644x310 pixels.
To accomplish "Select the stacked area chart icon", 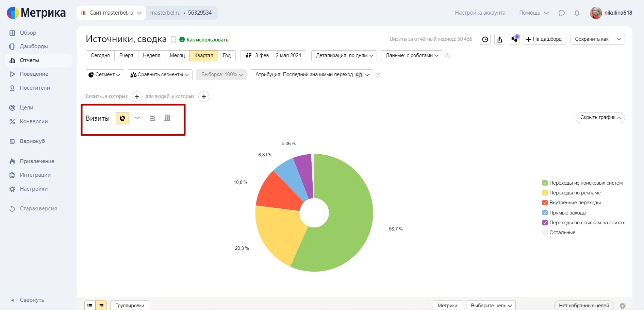I will 152,118.
